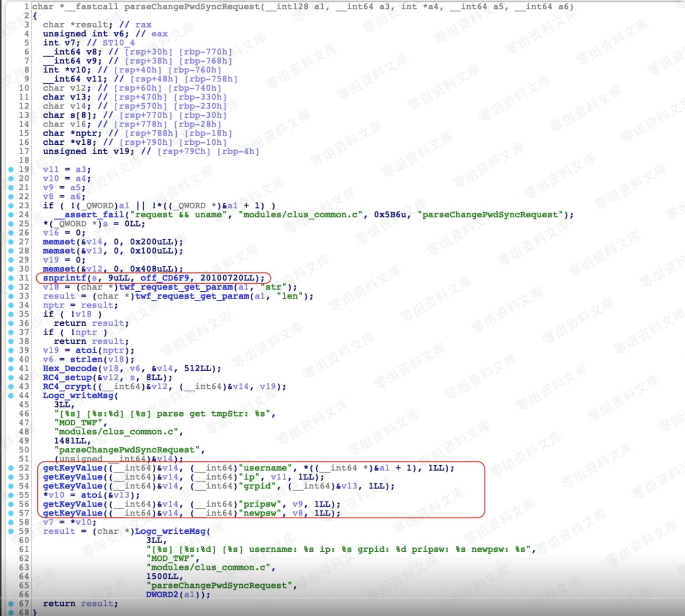
Task: Click the breakpoint dot on line 31
Action: click(11, 278)
